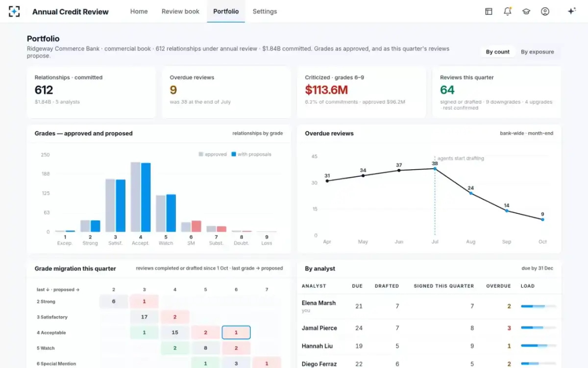Click the 2 Strong cell showing 6
The height and width of the screenshot is (368, 588).
[x=114, y=301]
